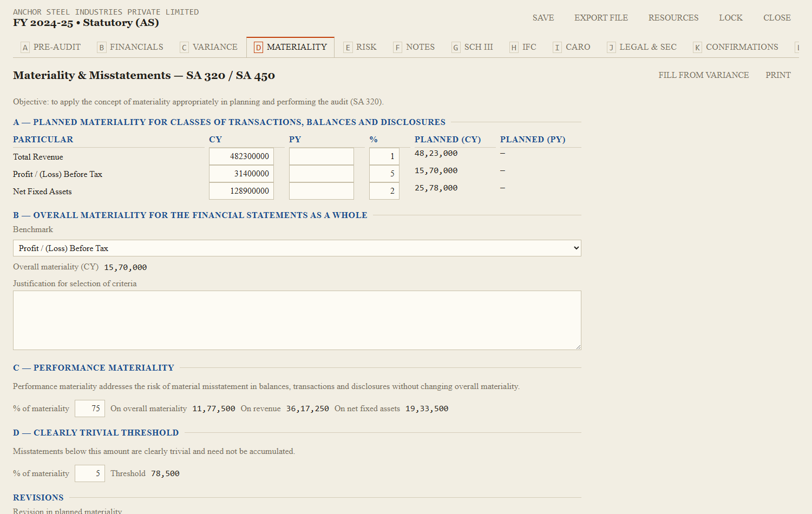Edit the Total Revenue percentage field
812x514 pixels.
coord(384,156)
